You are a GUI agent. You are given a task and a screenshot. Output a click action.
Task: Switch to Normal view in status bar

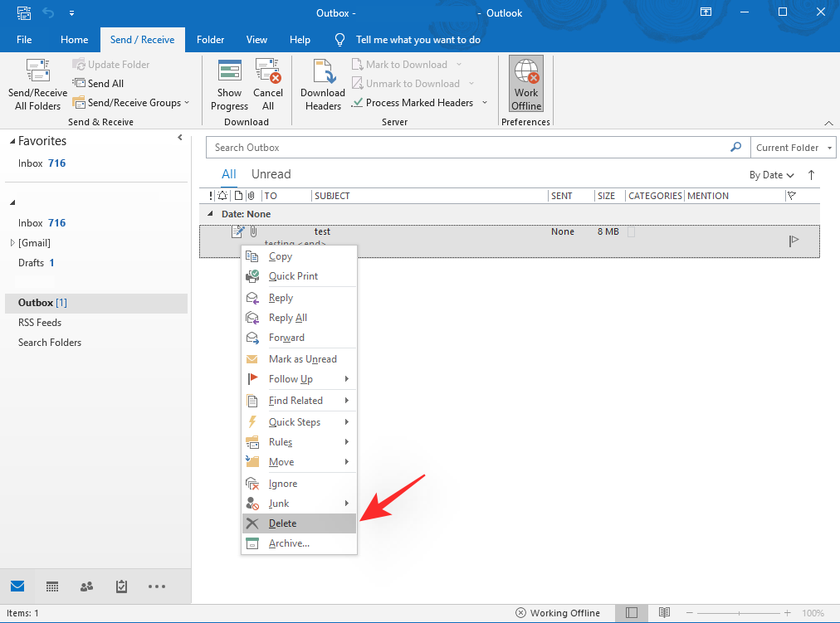(632, 613)
